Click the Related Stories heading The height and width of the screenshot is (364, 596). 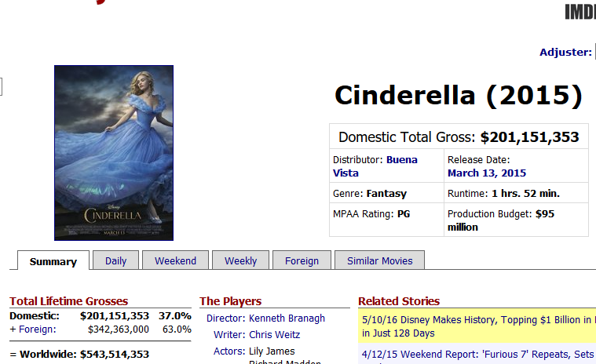pyautogui.click(x=399, y=301)
